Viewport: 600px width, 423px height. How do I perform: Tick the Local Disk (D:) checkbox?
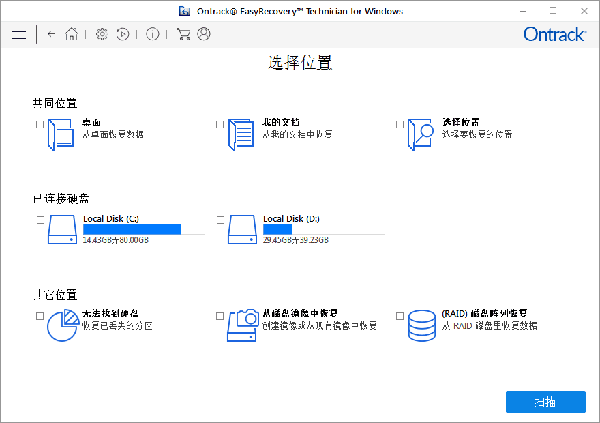220,218
